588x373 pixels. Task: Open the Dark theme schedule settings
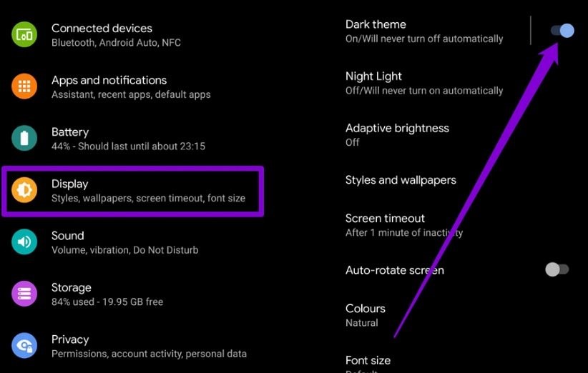[424, 31]
